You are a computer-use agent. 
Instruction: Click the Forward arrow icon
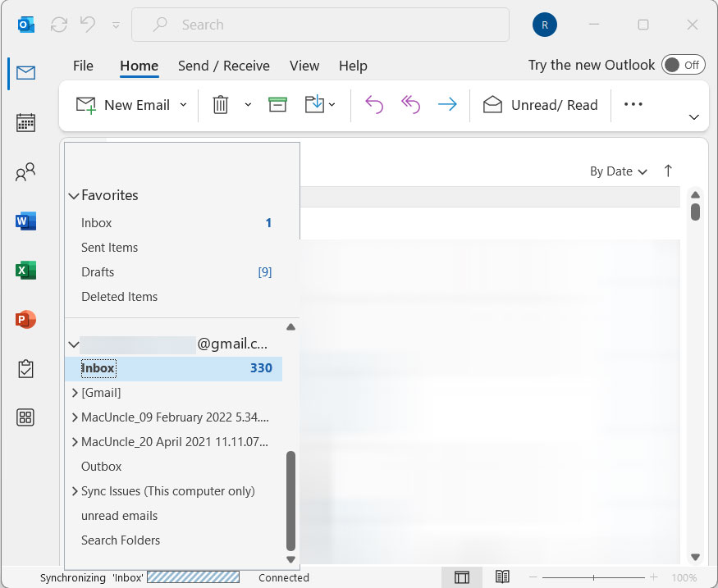coord(447,104)
